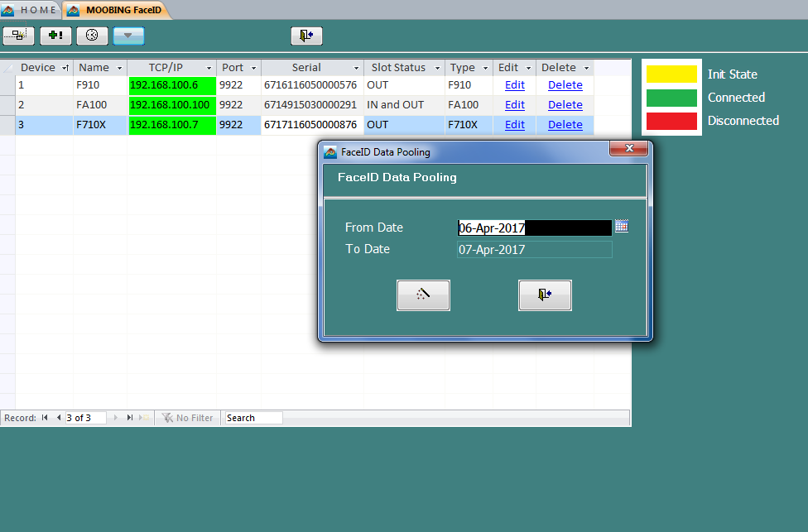Select the MOOBING FaceID tab
This screenshot has width=808, height=532.
116,10
